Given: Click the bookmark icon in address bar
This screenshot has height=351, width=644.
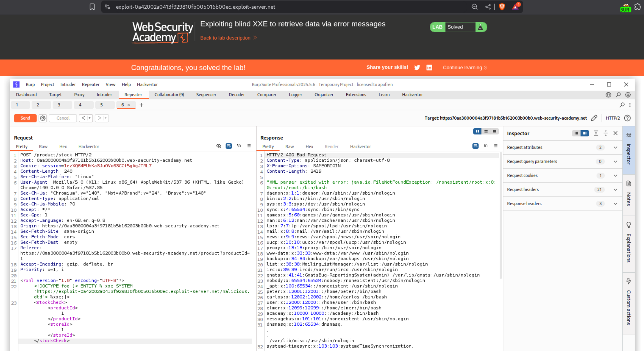Looking at the screenshot, I should (x=92, y=7).
